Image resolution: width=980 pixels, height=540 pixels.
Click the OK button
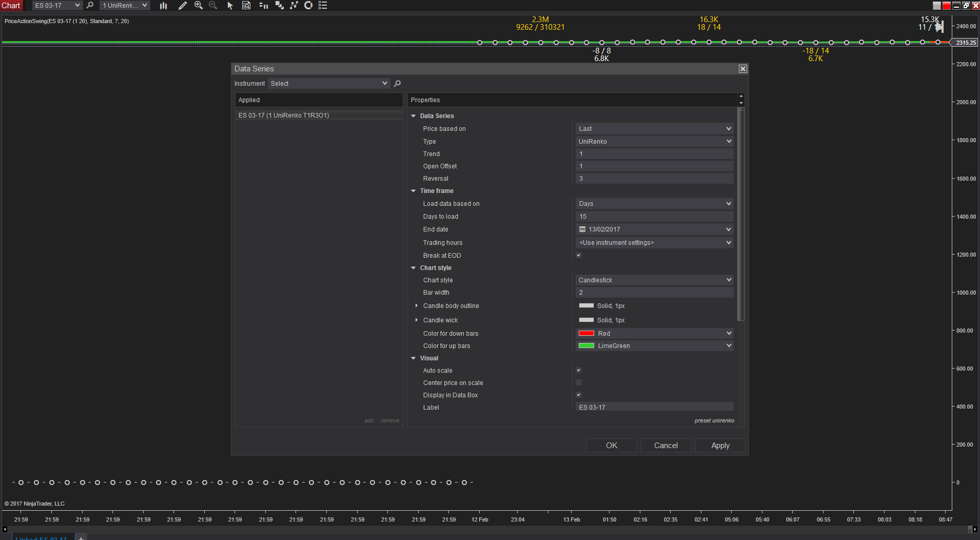click(x=612, y=446)
